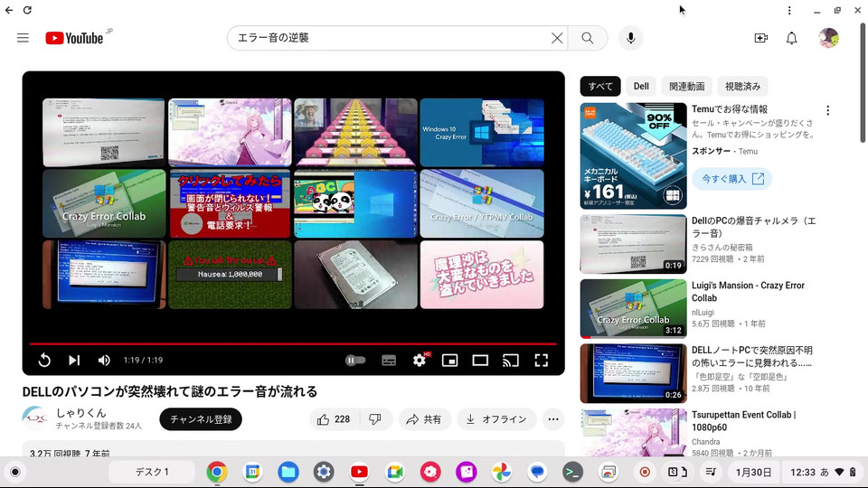Open the Temu ad options menu
868x488 pixels.
pos(827,110)
